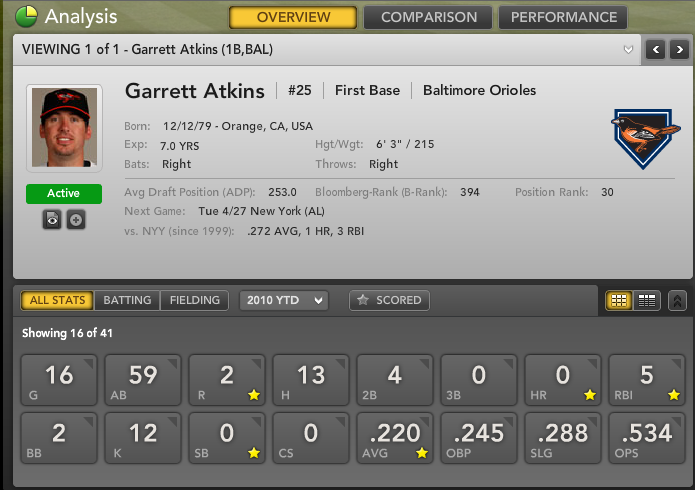Switch to grid tile view
The height and width of the screenshot is (490, 695).
(x=619, y=300)
